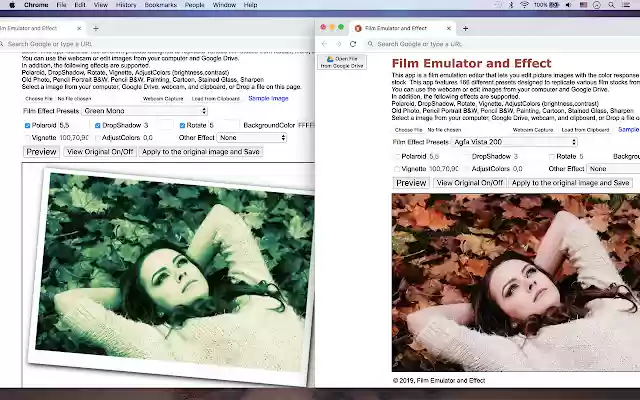The image size is (640, 400).
Task: Click Rotate value field in left window
Action: 224,125
